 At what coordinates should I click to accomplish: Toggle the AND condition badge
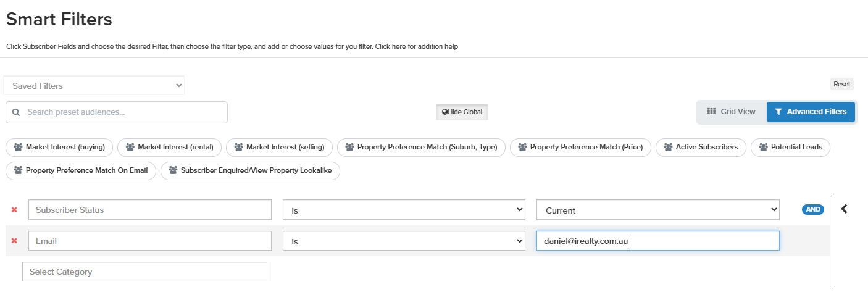[x=813, y=209]
